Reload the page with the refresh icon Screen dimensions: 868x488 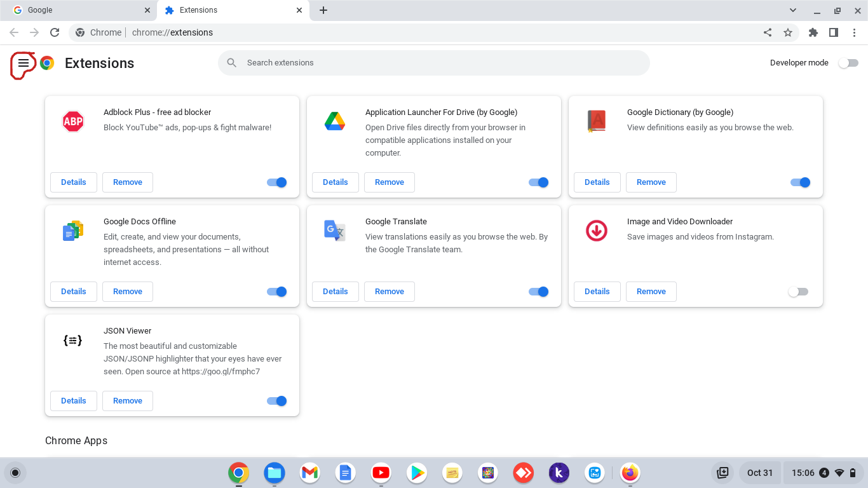click(x=55, y=32)
